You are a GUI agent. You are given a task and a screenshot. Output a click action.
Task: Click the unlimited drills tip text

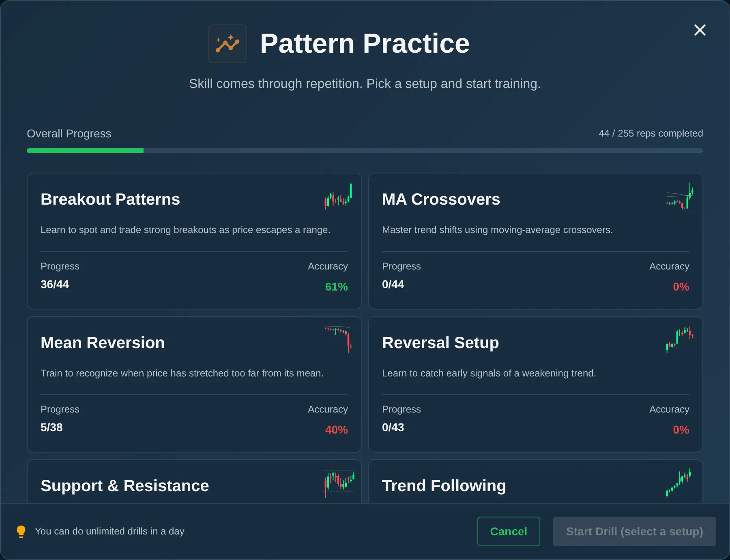[109, 531]
